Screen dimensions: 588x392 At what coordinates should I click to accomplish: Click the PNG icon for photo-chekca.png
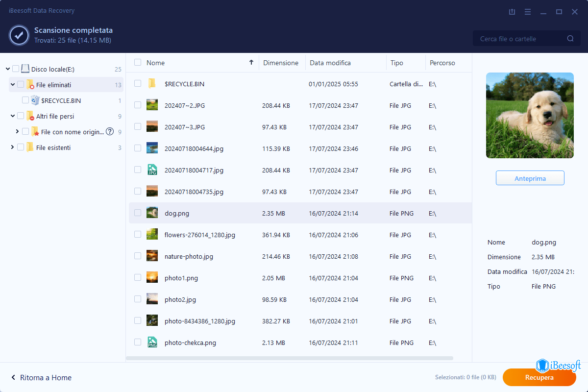coord(152,343)
